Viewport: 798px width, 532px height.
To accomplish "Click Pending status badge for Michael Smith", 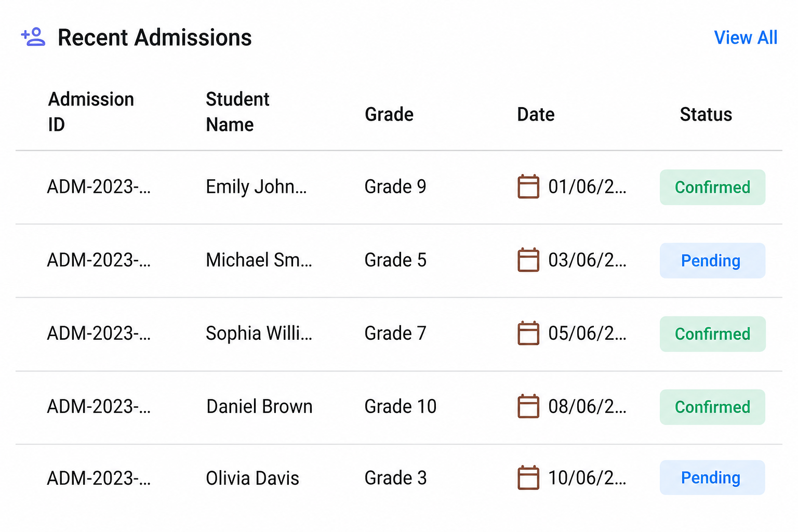I will click(x=712, y=260).
